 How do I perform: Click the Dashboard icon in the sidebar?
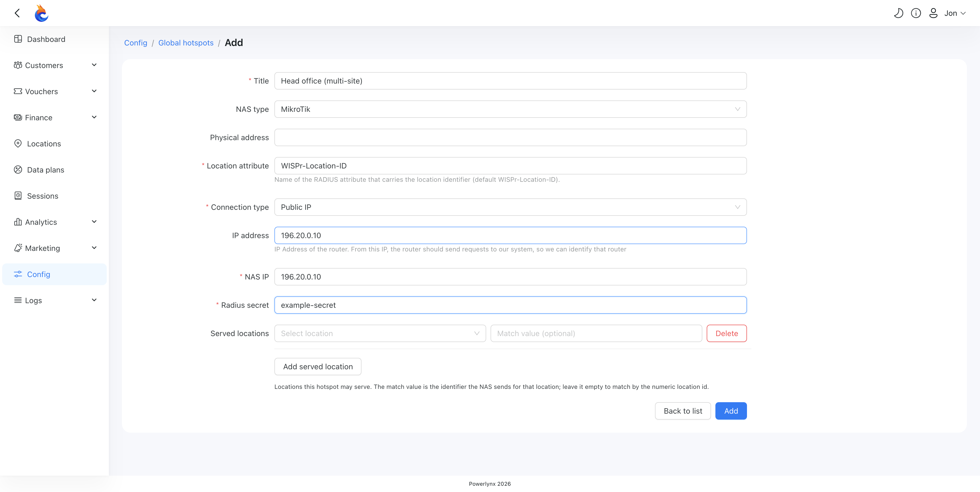(x=18, y=39)
